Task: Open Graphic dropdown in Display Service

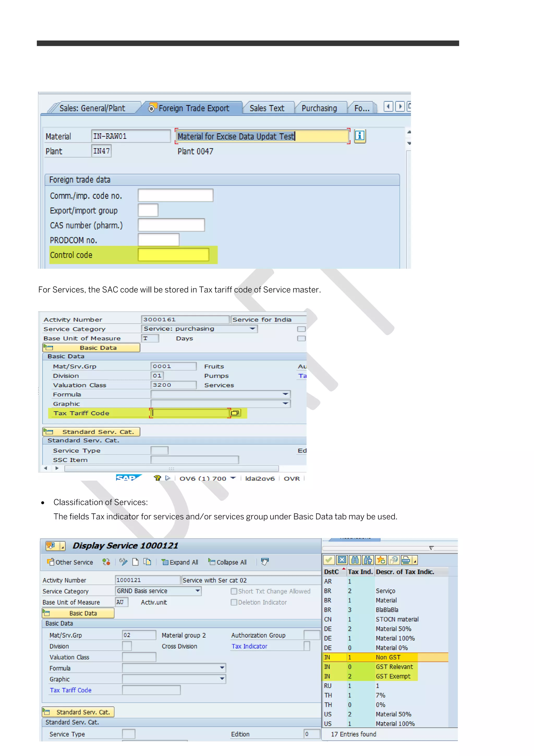Action: point(222,678)
